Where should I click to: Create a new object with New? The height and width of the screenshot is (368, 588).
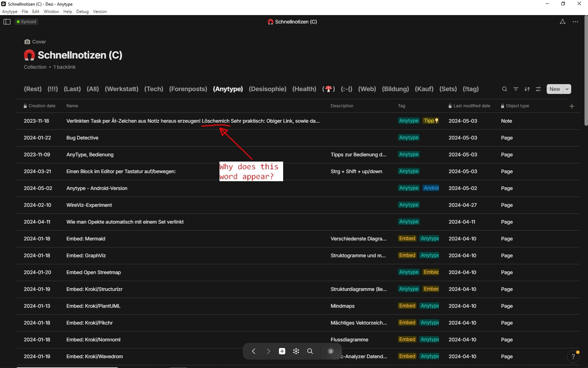(x=555, y=89)
